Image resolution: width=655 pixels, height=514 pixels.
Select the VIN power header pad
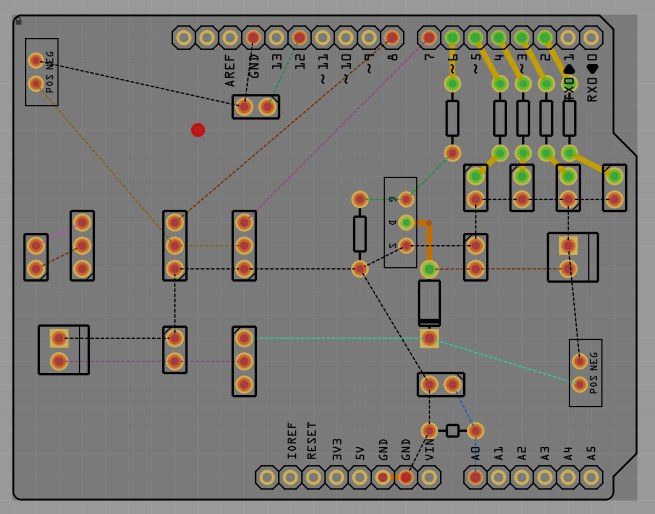(429, 477)
